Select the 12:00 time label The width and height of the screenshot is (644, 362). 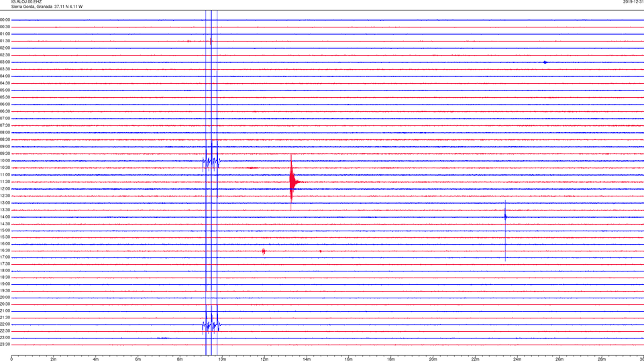[5, 189]
